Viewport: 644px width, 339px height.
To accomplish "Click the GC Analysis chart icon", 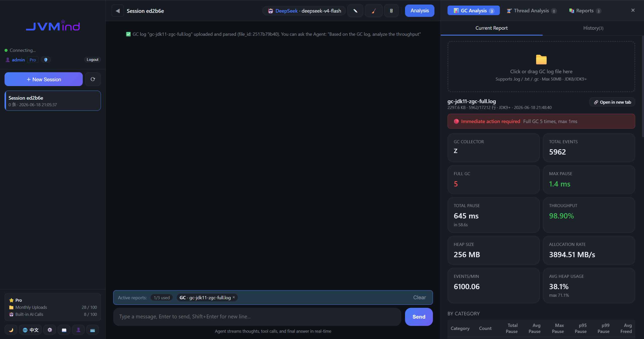I will (456, 11).
